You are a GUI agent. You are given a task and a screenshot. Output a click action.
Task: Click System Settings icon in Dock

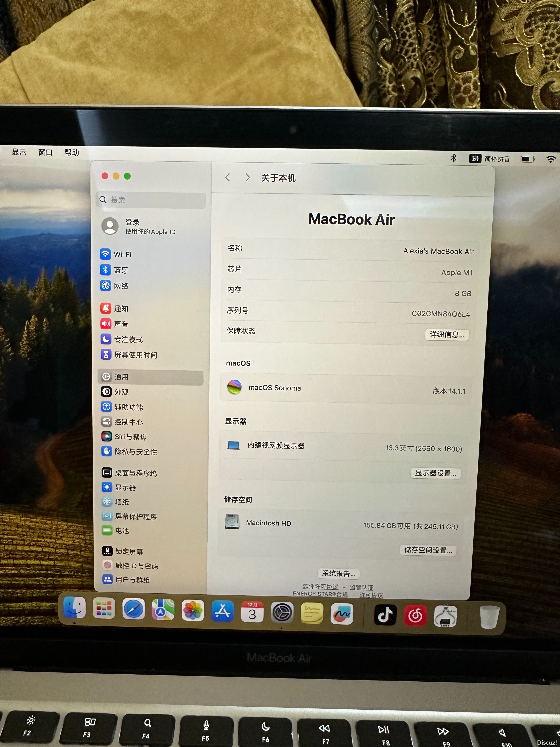tap(282, 613)
